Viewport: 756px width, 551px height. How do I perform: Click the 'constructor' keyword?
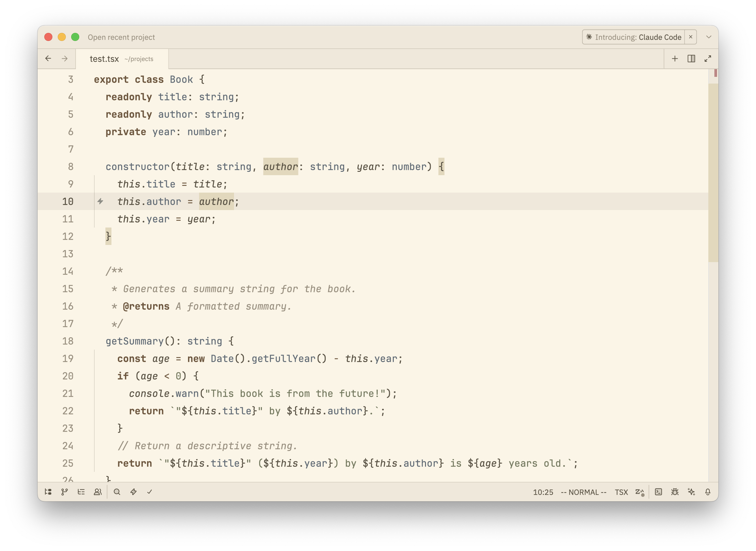(138, 167)
